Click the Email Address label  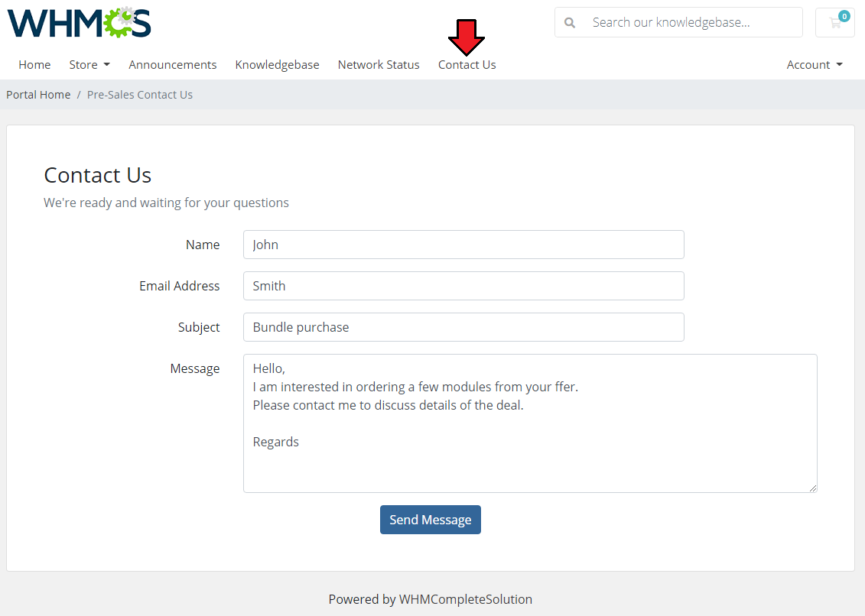pyautogui.click(x=179, y=286)
